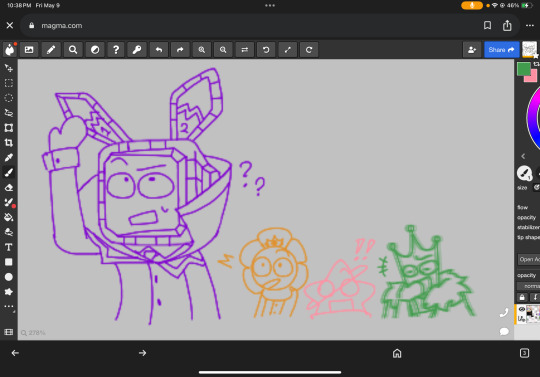Toggle the layer lock icon
540x377 pixels.
tap(522, 297)
